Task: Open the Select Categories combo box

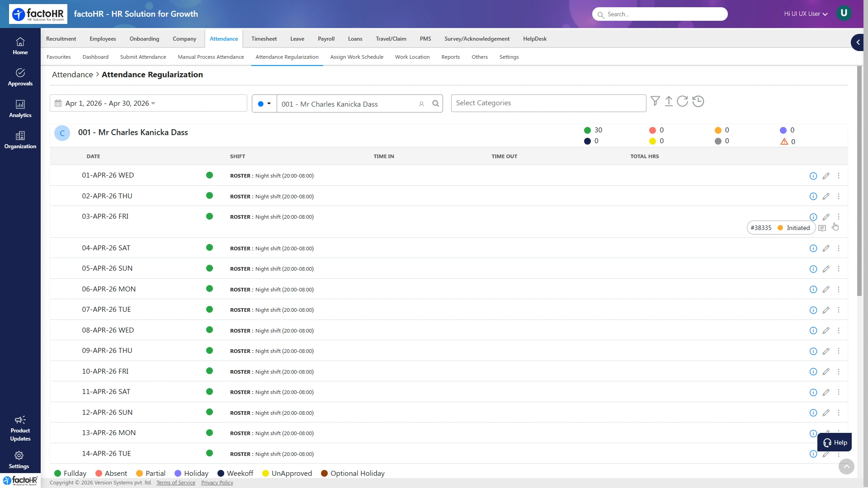Action: pyautogui.click(x=548, y=103)
